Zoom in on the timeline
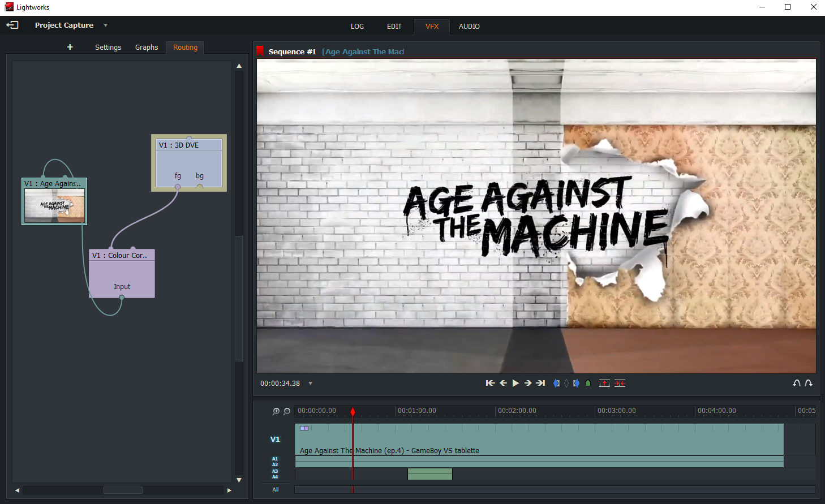 pyautogui.click(x=276, y=411)
